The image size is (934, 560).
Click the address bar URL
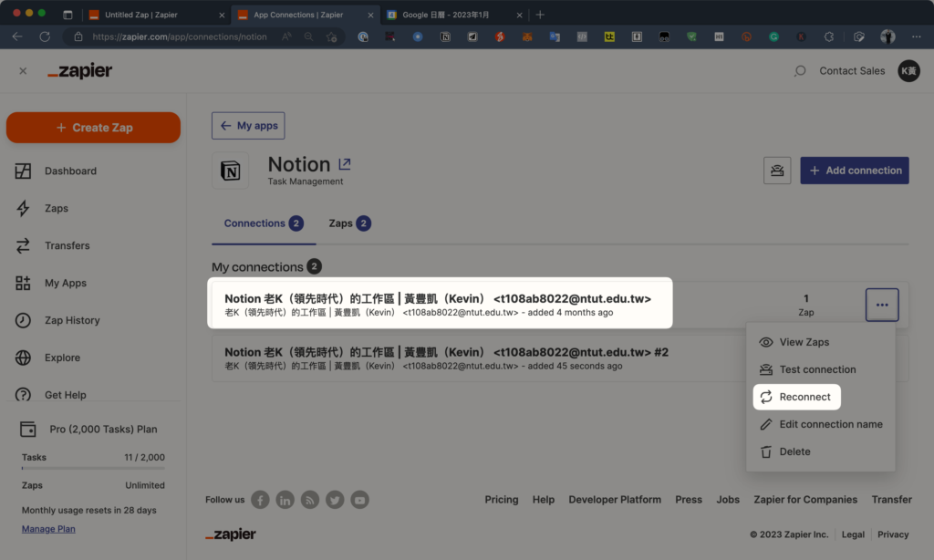[180, 36]
